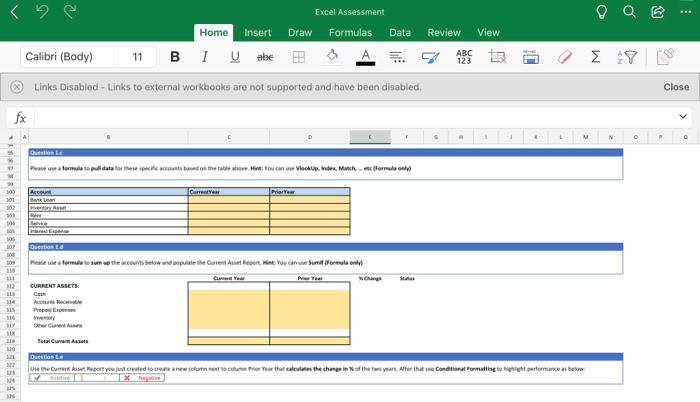Select the Question 1.e title cell

coord(325,357)
